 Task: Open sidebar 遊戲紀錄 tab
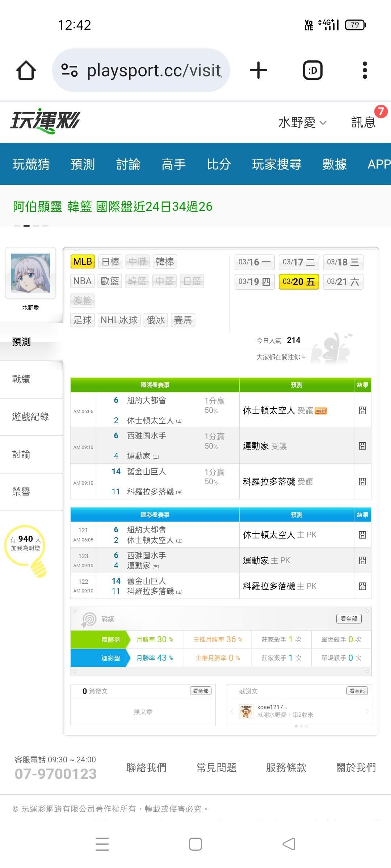pyautogui.click(x=31, y=417)
